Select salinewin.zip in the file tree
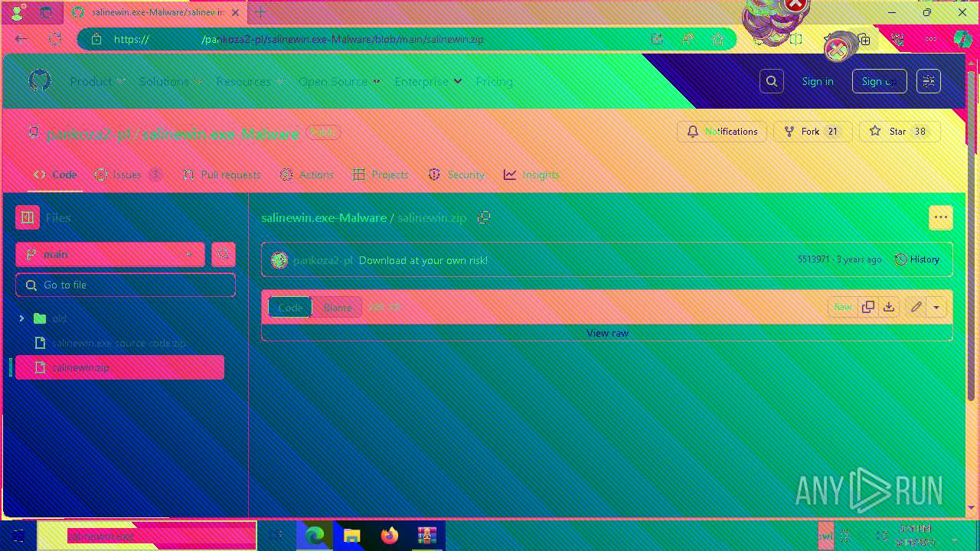980x551 pixels. point(119,367)
